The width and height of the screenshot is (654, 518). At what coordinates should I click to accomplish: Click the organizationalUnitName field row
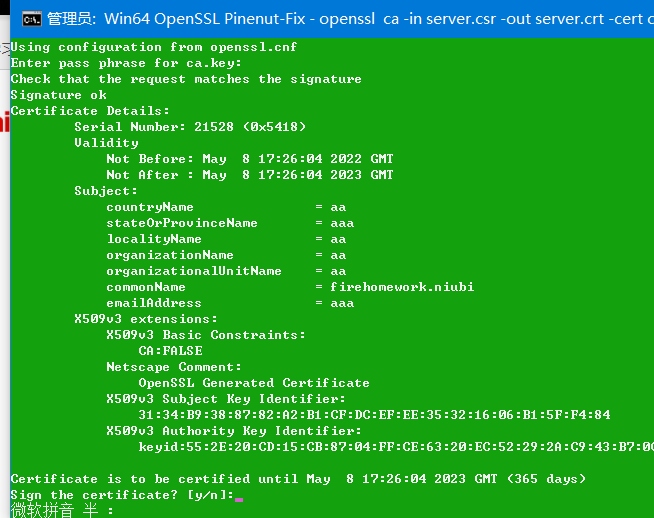(226, 271)
